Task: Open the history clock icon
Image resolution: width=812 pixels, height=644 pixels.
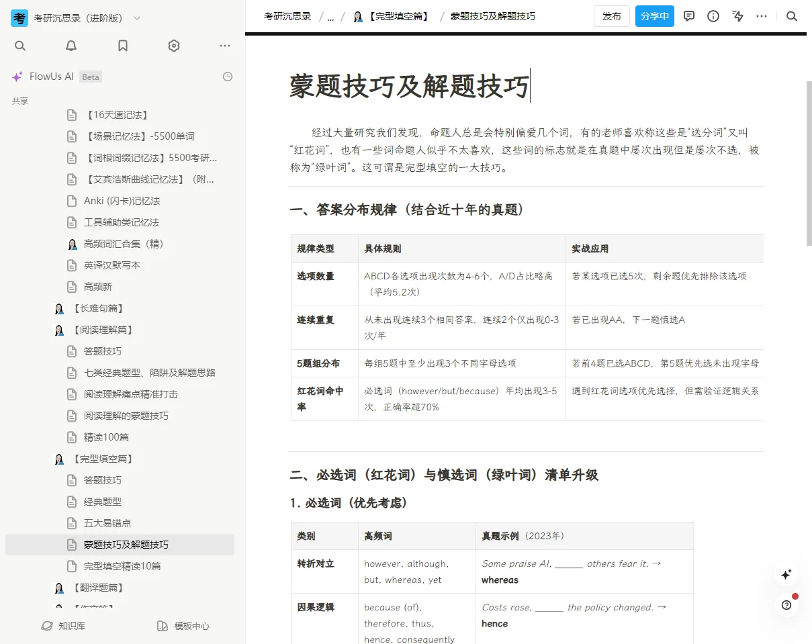Action: tap(228, 77)
